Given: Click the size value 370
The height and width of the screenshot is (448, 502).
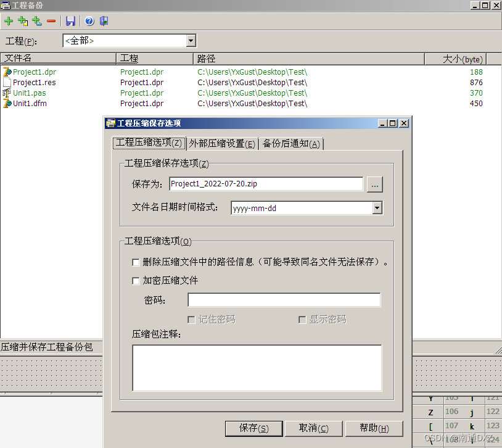Looking at the screenshot, I should [476, 93].
